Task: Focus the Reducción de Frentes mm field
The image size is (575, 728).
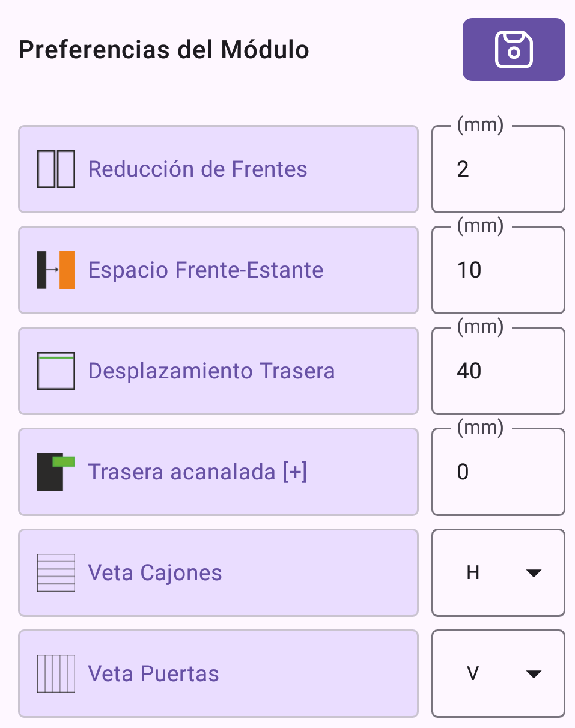Action: [498, 170]
